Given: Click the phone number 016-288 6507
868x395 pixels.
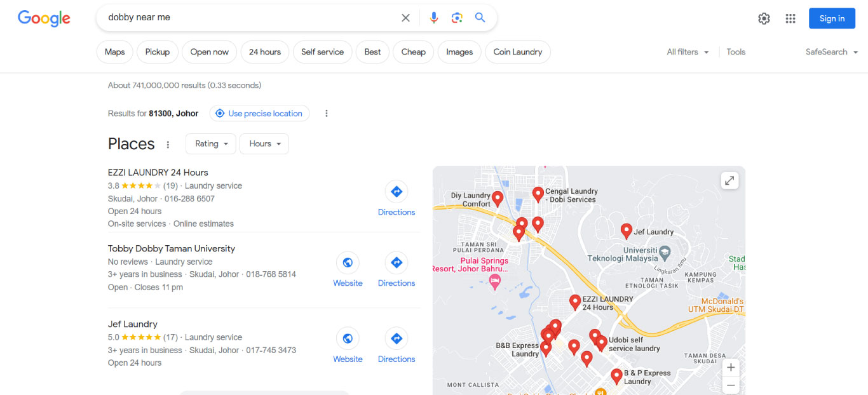Looking at the screenshot, I should (190, 199).
